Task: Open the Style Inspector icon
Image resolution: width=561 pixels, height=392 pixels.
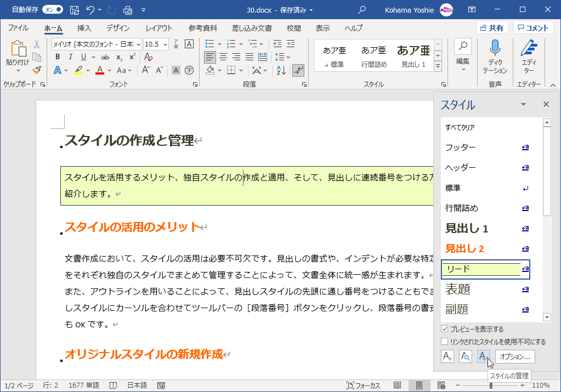Action: 465,356
